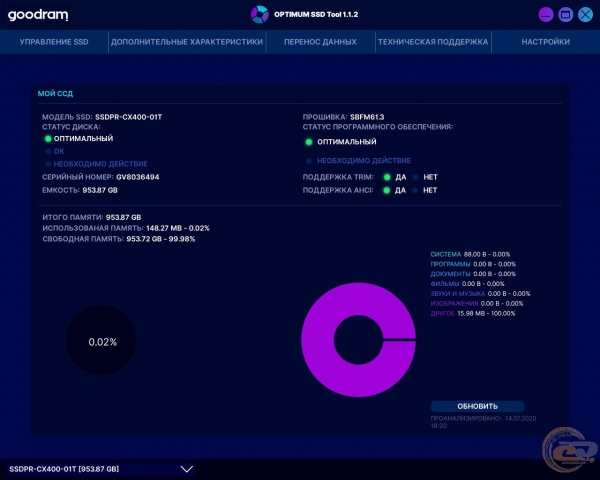Image resolution: width=600 pixels, height=480 pixels.
Task: Click the Система legend entry
Action: click(x=470, y=254)
